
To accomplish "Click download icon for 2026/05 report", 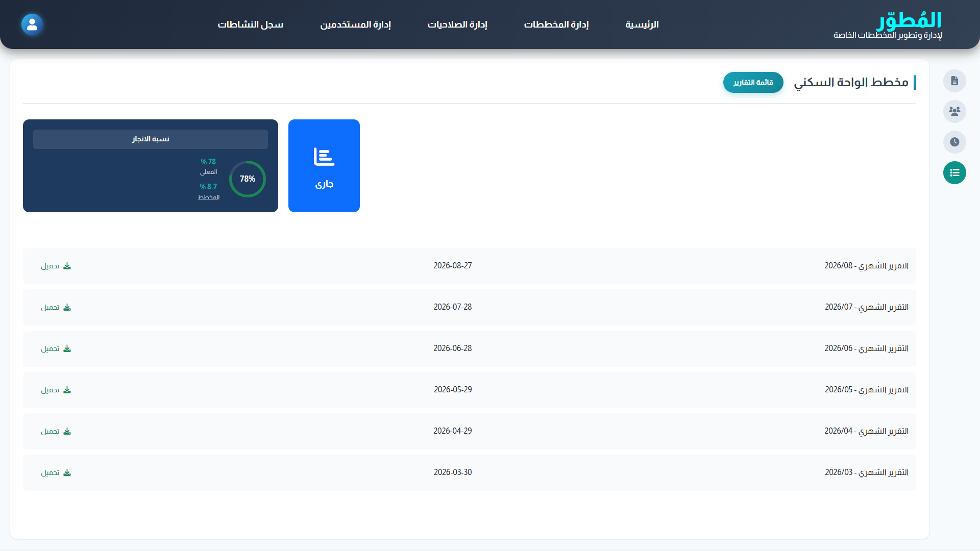I will 67,390.
